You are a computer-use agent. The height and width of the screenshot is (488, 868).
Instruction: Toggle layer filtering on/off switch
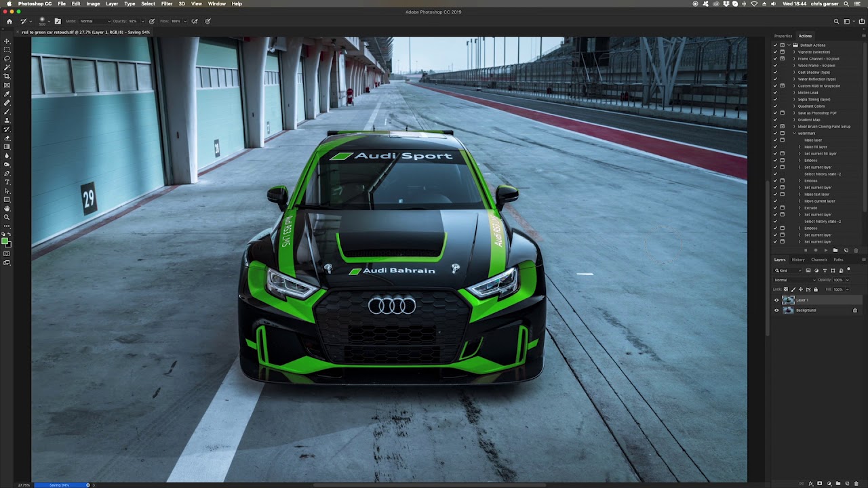tap(849, 270)
